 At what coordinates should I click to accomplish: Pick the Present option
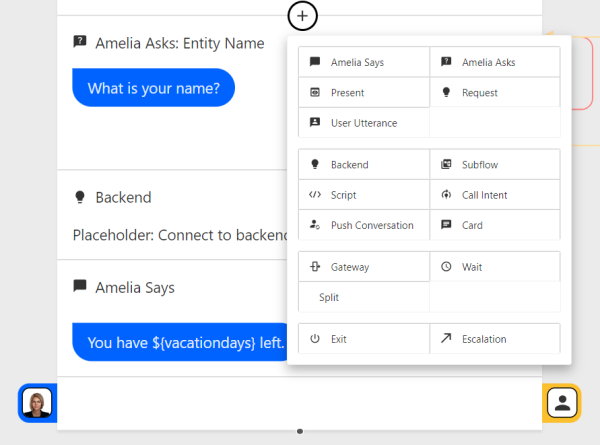[x=364, y=93]
